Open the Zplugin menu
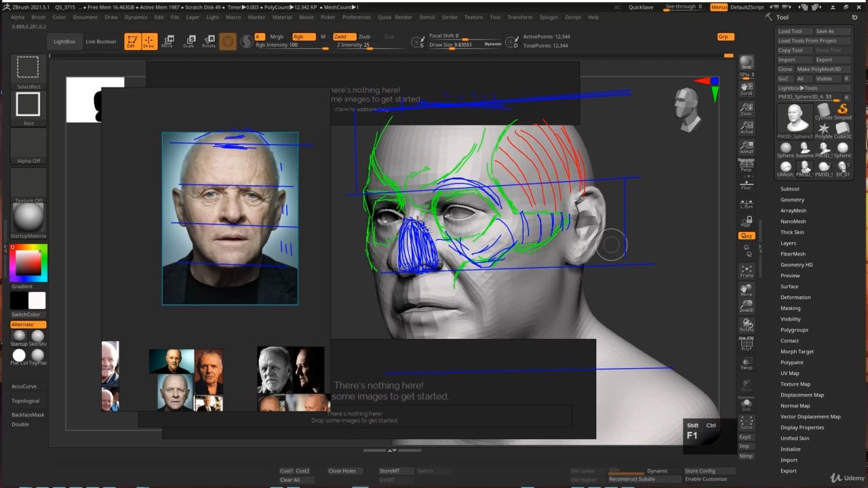The width and height of the screenshot is (868, 488). (548, 17)
